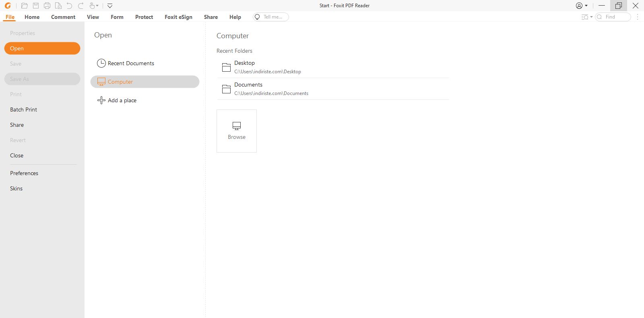Open account dropdown arrow
Image resolution: width=644 pixels, height=318 pixels.
pyautogui.click(x=586, y=6)
